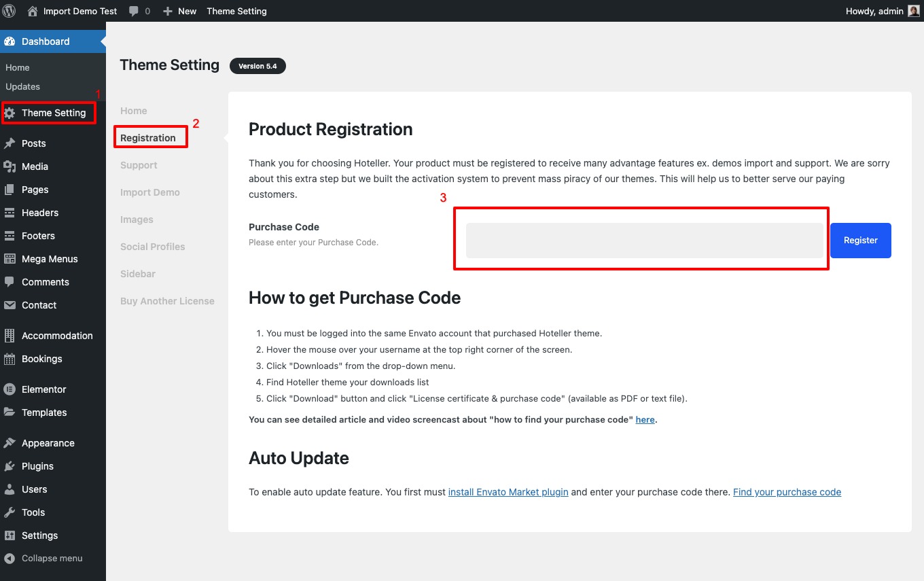Open the Posts menu icon

11,143
